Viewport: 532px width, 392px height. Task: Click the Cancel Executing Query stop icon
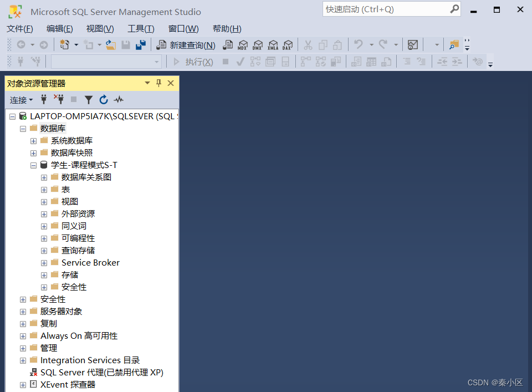tap(226, 62)
